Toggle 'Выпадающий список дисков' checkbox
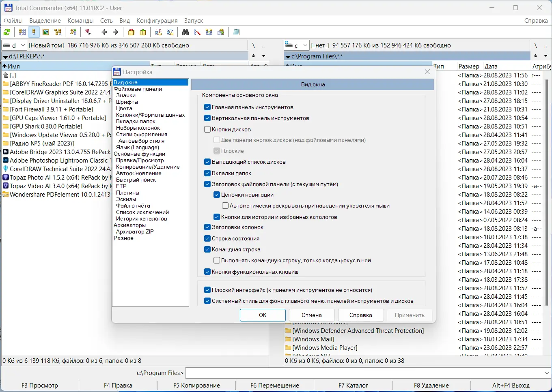The height and width of the screenshot is (392, 552). [207, 162]
